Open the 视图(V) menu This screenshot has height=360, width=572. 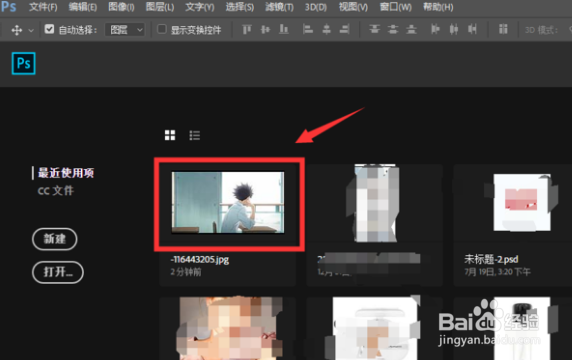point(353,7)
